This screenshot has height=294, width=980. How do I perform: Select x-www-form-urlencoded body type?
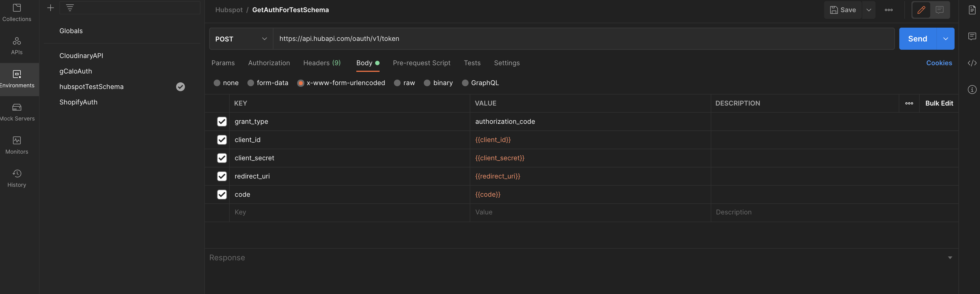pyautogui.click(x=300, y=83)
